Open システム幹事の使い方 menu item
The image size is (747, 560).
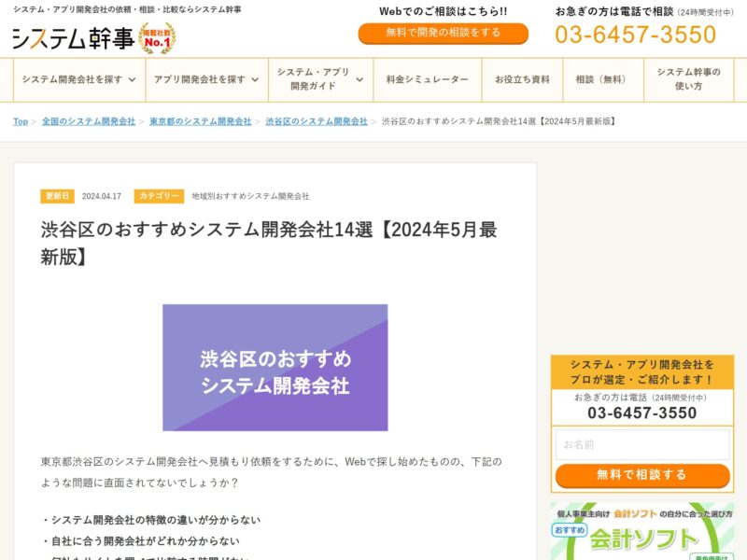click(x=688, y=79)
